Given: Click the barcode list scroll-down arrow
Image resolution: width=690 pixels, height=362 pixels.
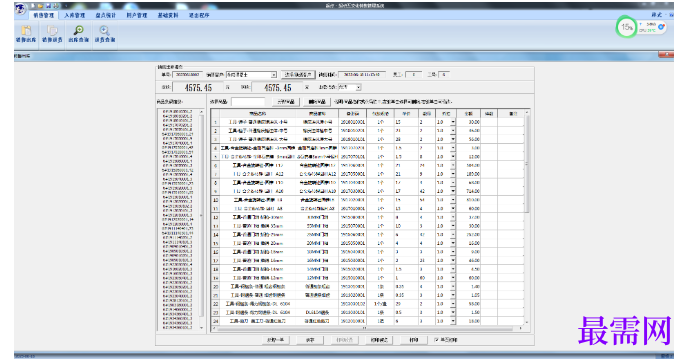Looking at the screenshot, I should coord(202,328).
